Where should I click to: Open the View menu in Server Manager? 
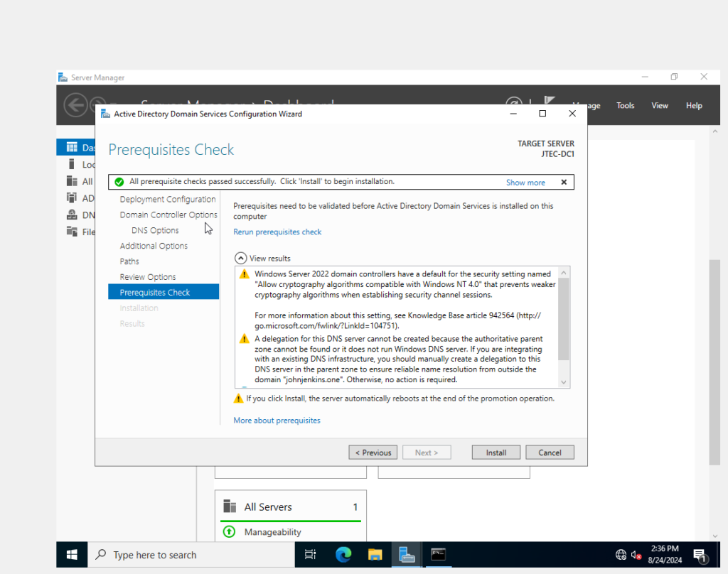pyautogui.click(x=659, y=105)
